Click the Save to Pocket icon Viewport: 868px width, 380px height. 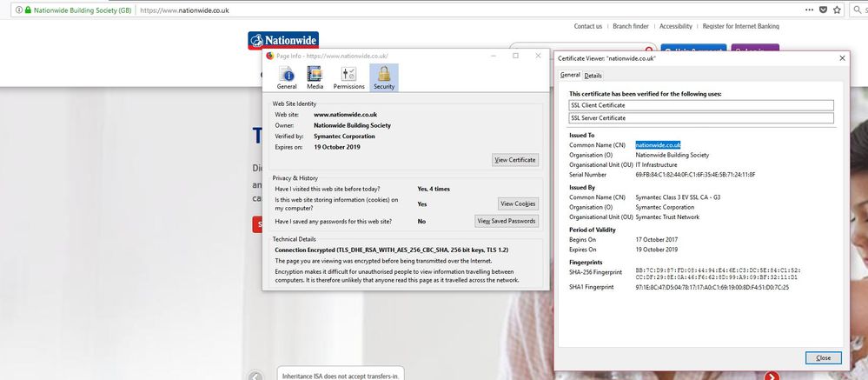pyautogui.click(x=824, y=10)
